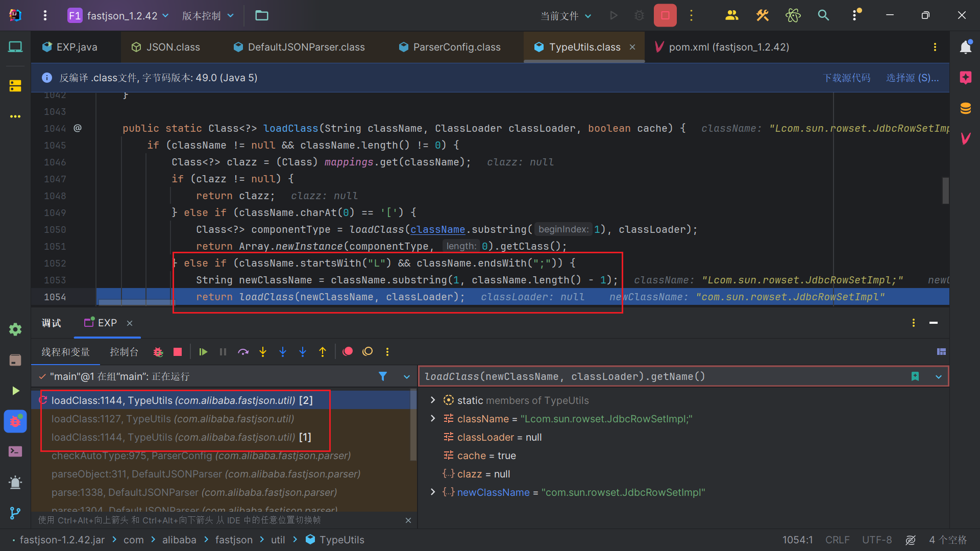Click Resume Program green arrow

pos(203,352)
